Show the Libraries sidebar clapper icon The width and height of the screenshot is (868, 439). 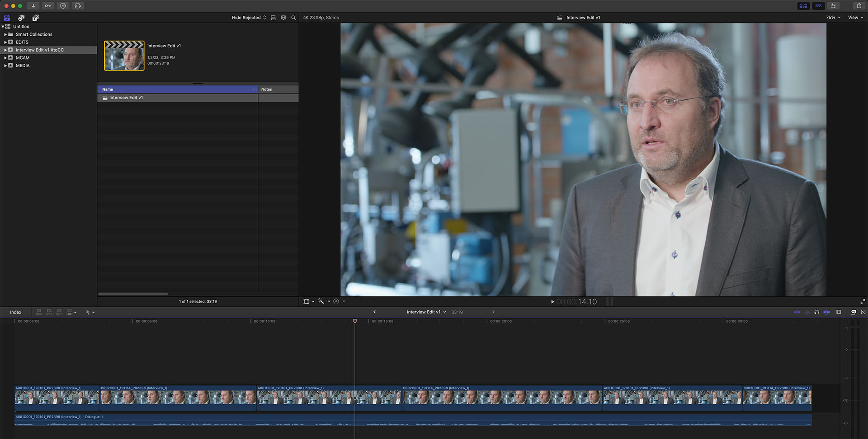[7, 18]
